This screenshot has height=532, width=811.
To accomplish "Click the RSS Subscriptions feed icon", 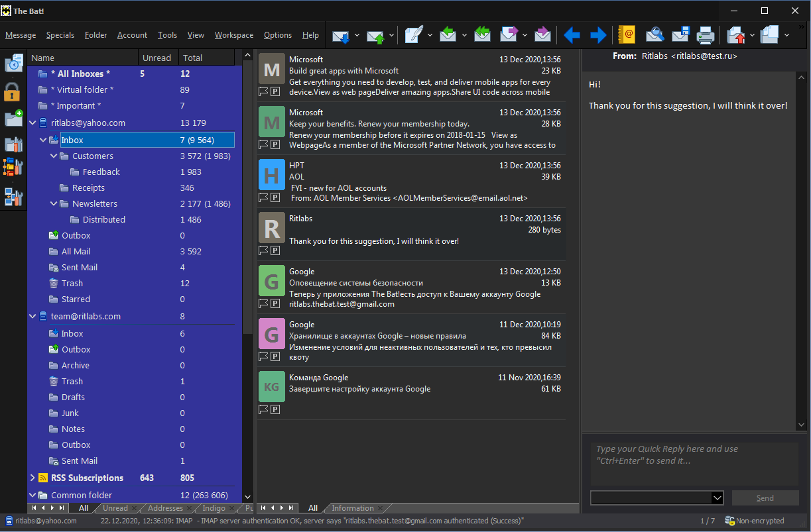I will tap(43, 478).
